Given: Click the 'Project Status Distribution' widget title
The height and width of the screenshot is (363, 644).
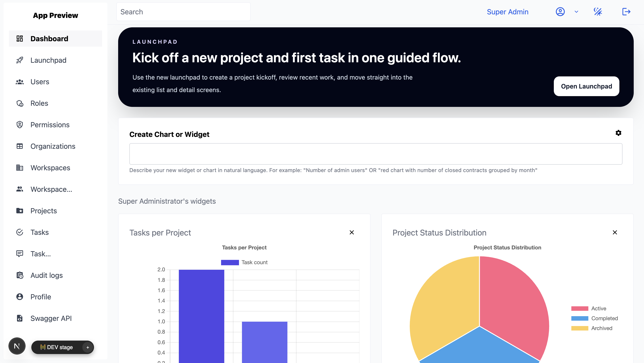Looking at the screenshot, I should coord(439,233).
